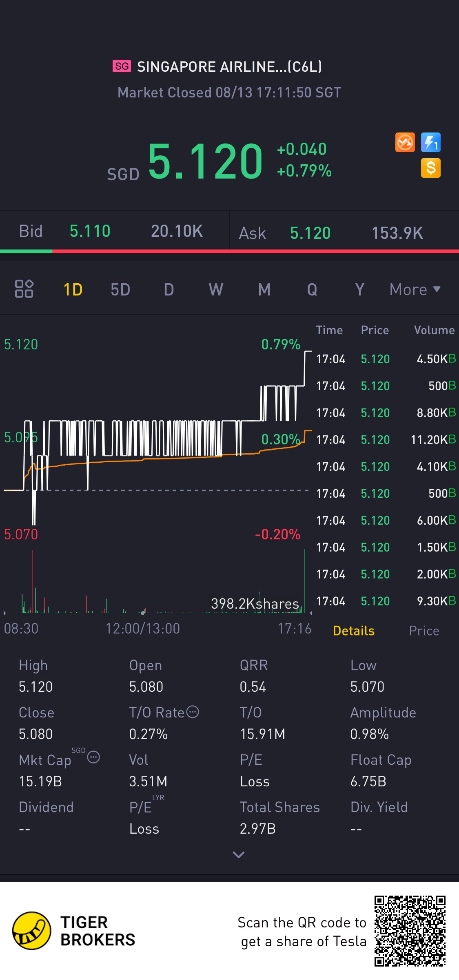Image resolution: width=459 pixels, height=980 pixels.
Task: Tap the bid/ask ratio bar
Action: click(x=229, y=251)
